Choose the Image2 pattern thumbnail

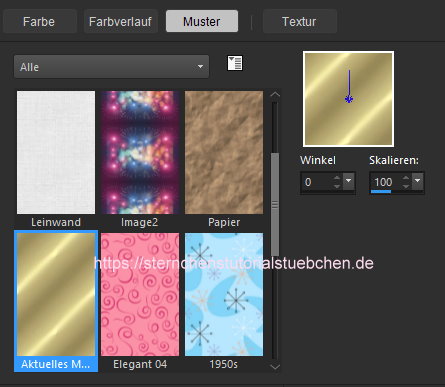click(140, 153)
